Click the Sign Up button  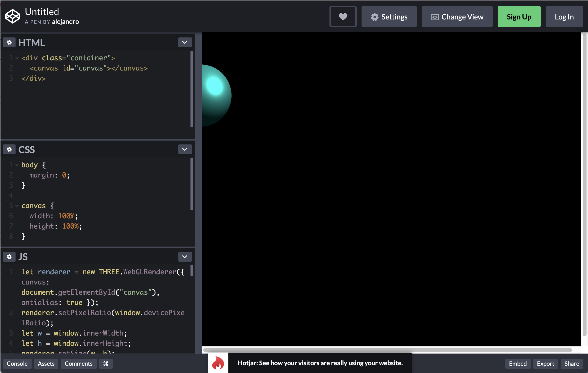[519, 17]
